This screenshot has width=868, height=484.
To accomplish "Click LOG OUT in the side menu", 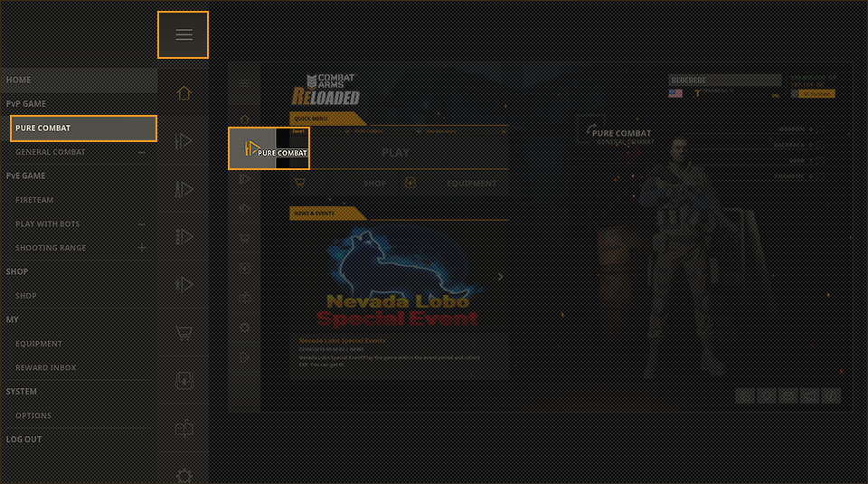I will 24,439.
